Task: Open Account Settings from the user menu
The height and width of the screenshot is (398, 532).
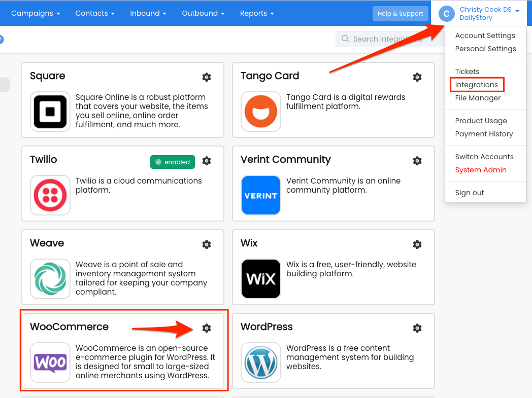Action: coord(485,35)
